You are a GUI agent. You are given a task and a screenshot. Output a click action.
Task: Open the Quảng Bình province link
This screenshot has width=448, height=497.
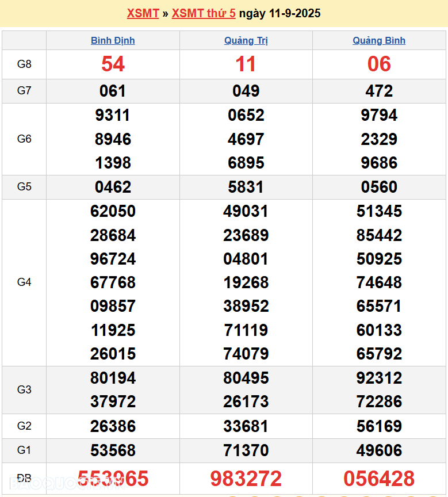pyautogui.click(x=379, y=40)
